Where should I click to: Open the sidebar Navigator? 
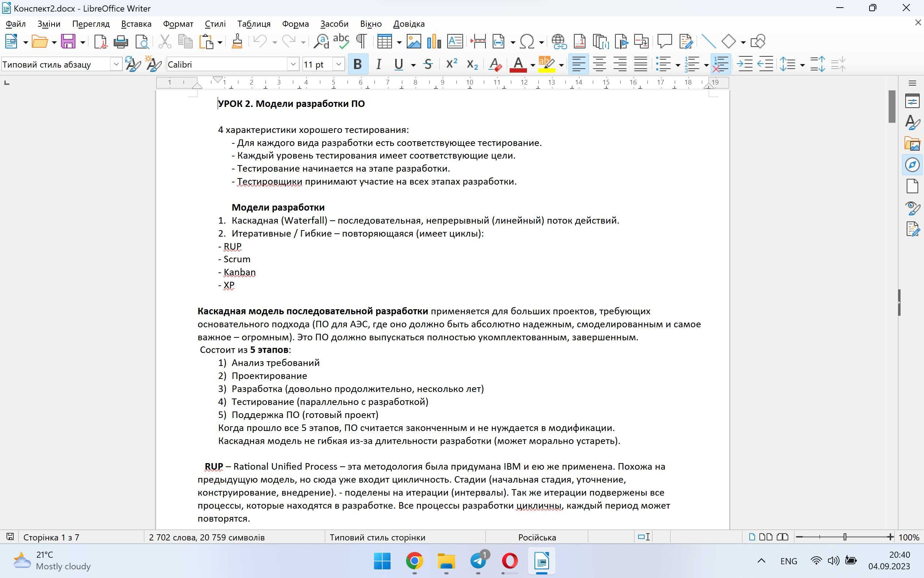coord(912,165)
